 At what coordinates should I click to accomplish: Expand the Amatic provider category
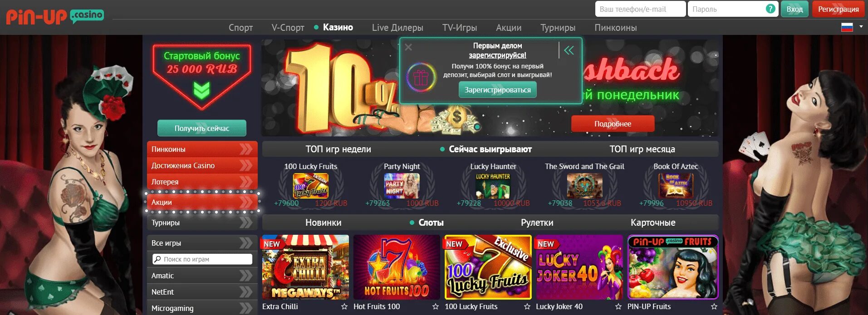[202, 276]
